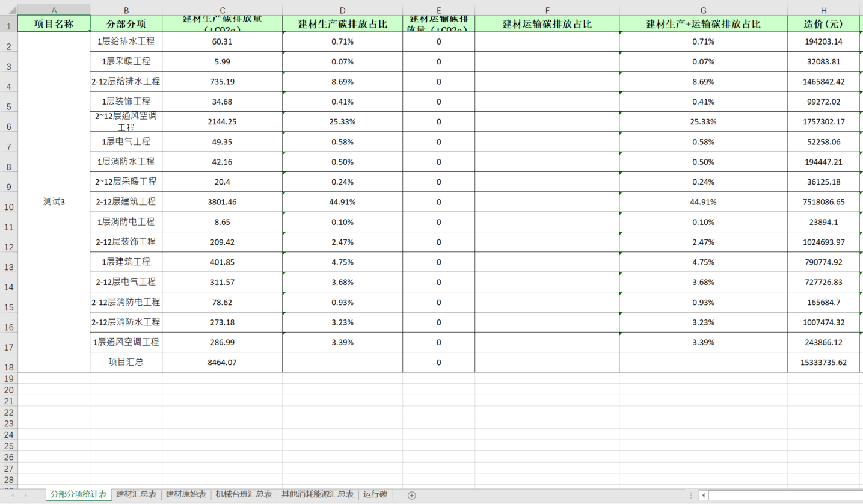Switch to the 建材汇总表 sheet tab

point(137,494)
